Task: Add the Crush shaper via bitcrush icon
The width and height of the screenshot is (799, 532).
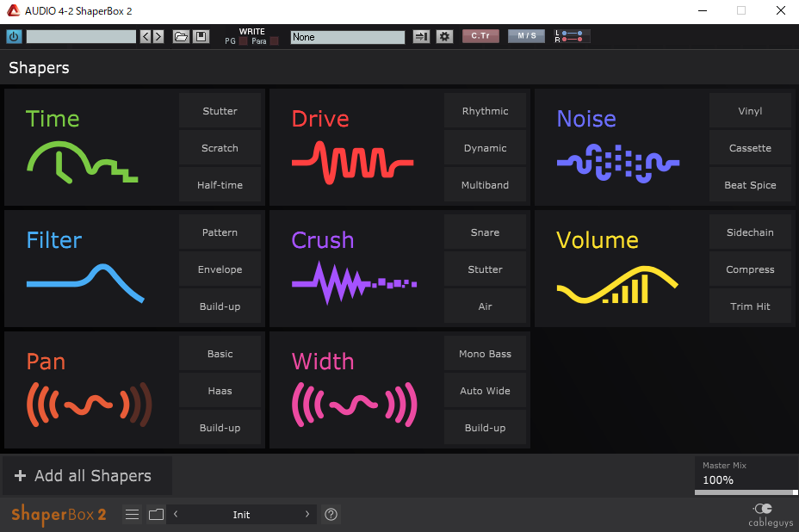Action: pyautogui.click(x=354, y=283)
